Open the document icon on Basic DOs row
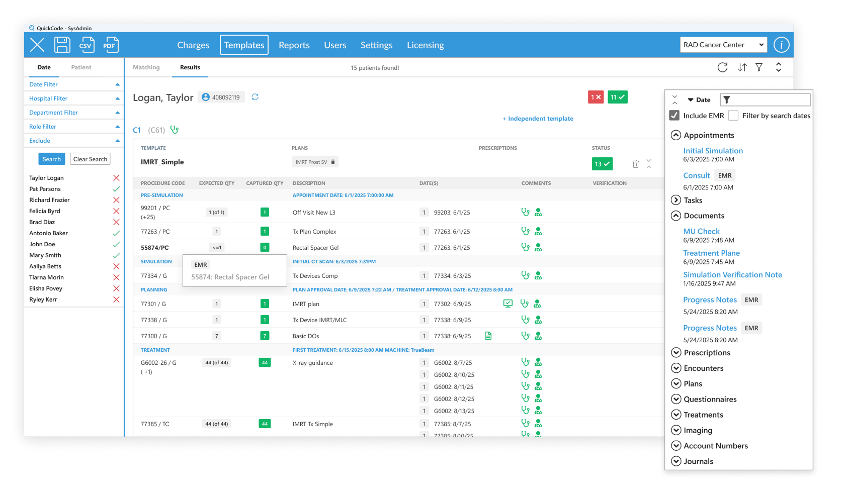 (x=488, y=336)
